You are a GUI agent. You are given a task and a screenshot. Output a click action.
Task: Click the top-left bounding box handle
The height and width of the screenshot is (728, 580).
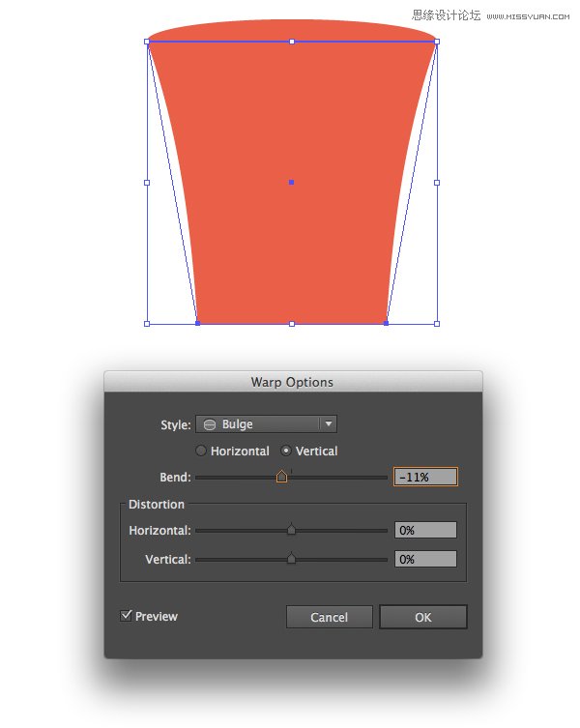[147, 42]
